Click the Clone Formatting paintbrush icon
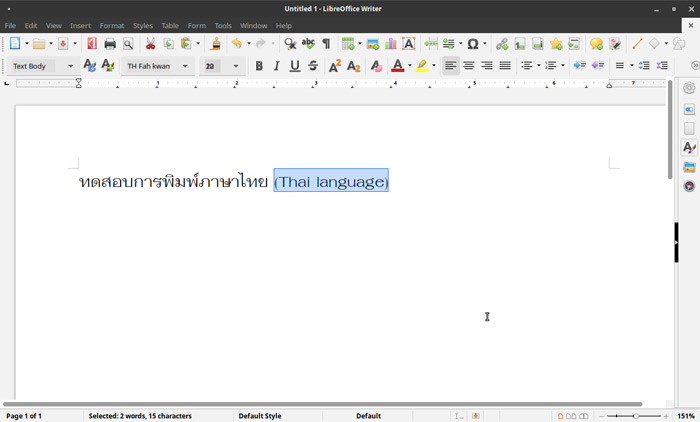The image size is (700, 422). [216, 44]
